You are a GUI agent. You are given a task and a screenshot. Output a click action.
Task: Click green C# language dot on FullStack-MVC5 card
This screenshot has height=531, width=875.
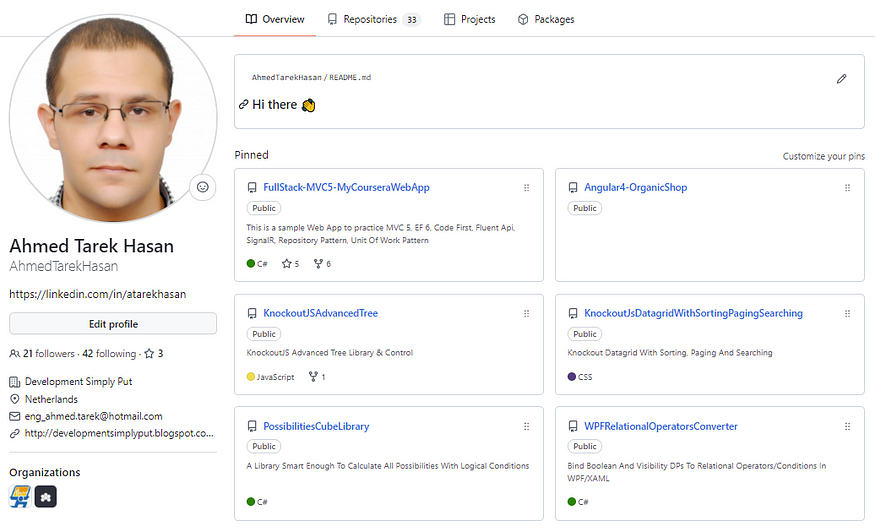[x=251, y=263]
